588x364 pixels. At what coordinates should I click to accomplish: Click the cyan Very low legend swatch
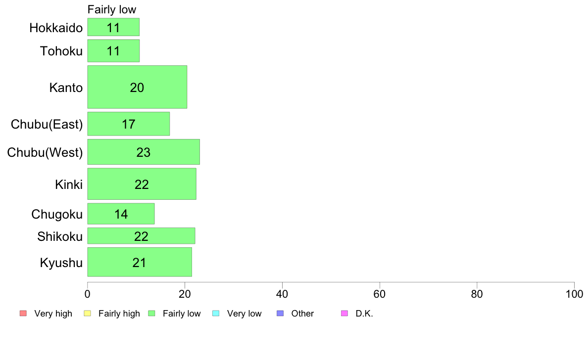(x=215, y=313)
